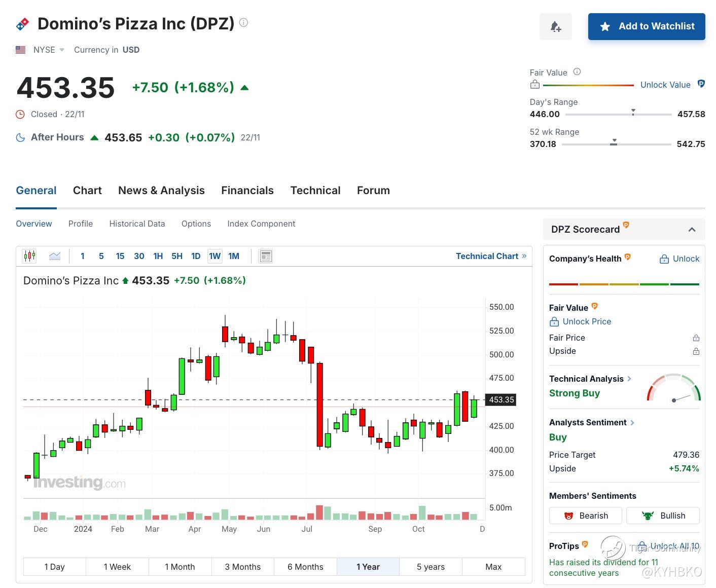The image size is (716, 588).
Task: Open the NYSE exchange dropdown
Action: [62, 50]
